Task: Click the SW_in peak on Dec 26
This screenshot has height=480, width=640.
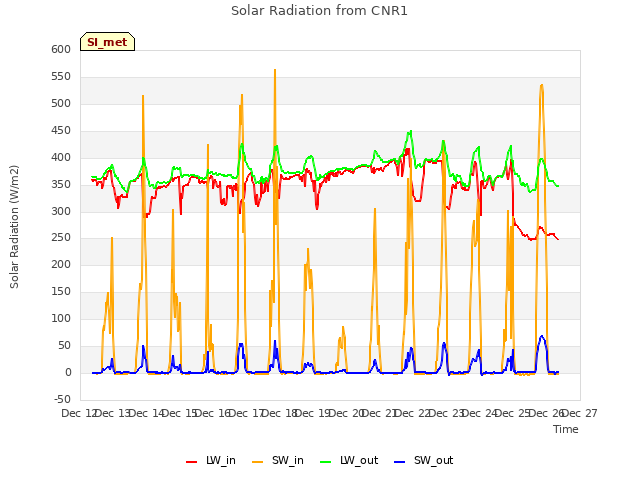Action: [x=542, y=85]
